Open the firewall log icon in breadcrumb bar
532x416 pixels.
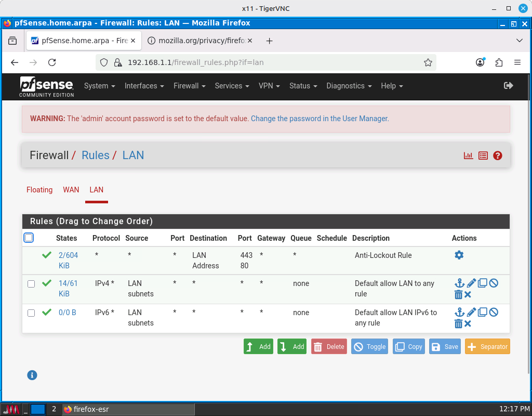pyautogui.click(x=483, y=155)
